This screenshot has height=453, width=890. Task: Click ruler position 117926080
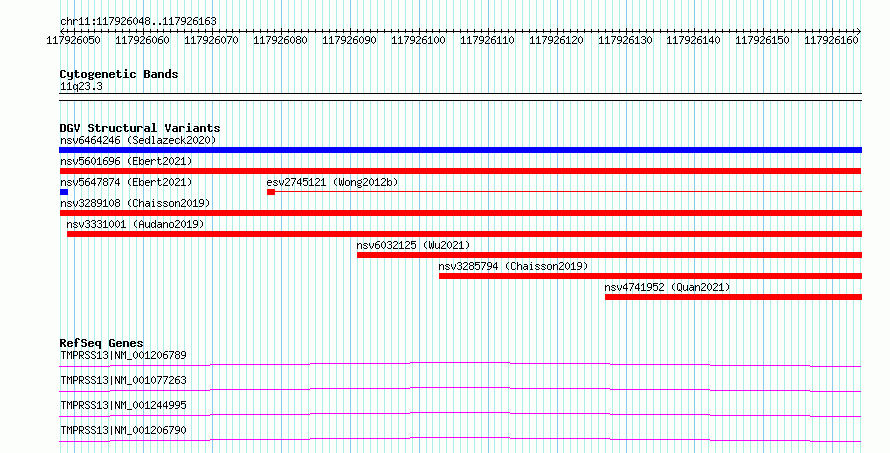click(x=280, y=40)
